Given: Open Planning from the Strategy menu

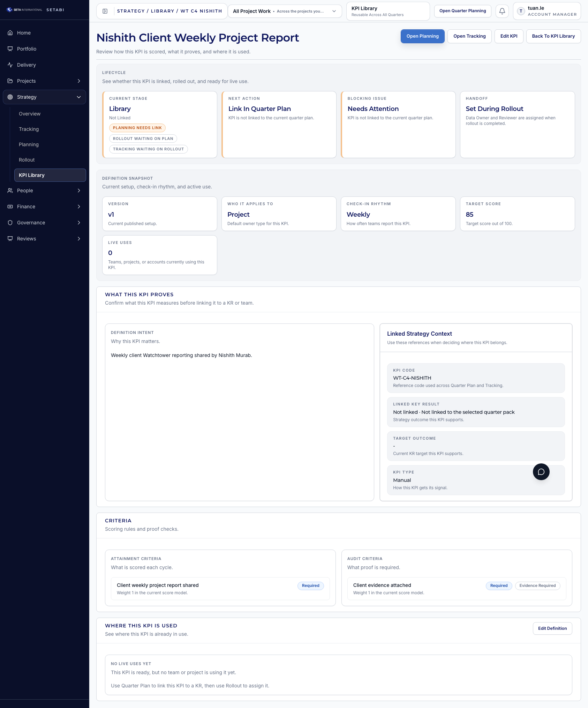Looking at the screenshot, I should [29, 144].
